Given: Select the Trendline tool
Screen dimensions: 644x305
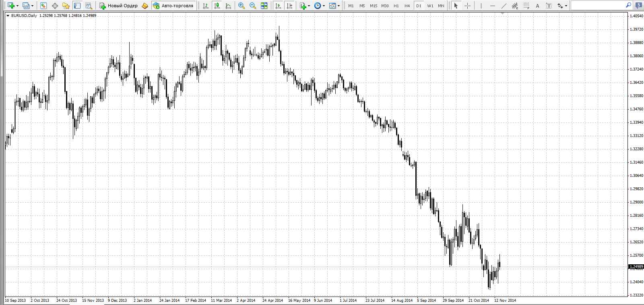Looking at the screenshot, I should tap(504, 6).
